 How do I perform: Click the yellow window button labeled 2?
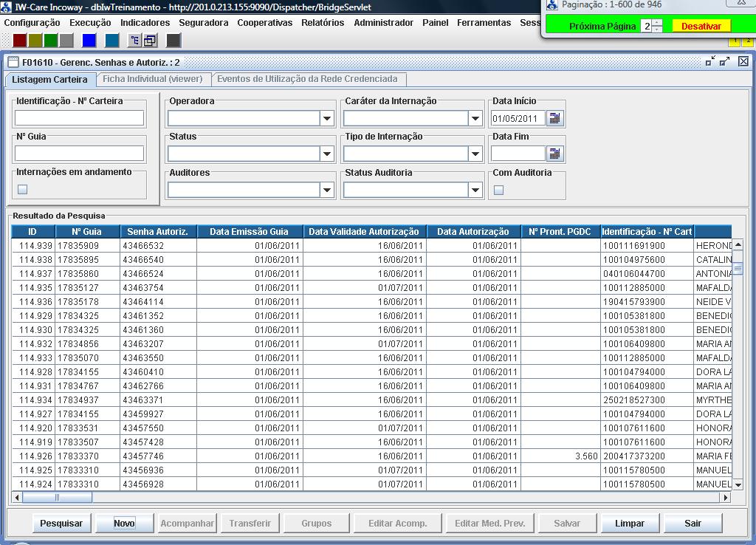tap(746, 42)
